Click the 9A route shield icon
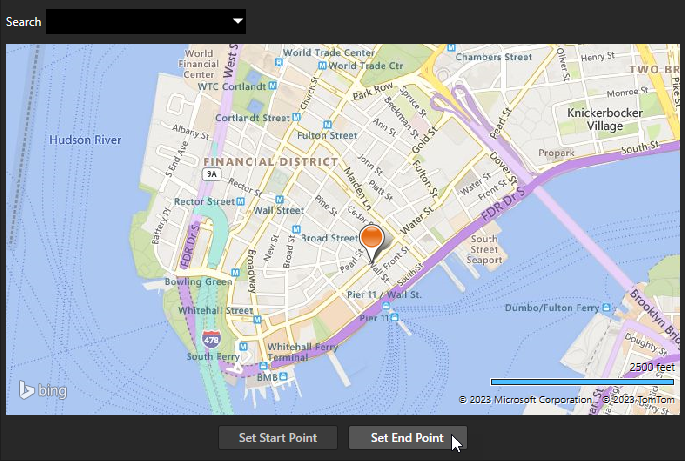This screenshot has width=685, height=461. [x=210, y=173]
